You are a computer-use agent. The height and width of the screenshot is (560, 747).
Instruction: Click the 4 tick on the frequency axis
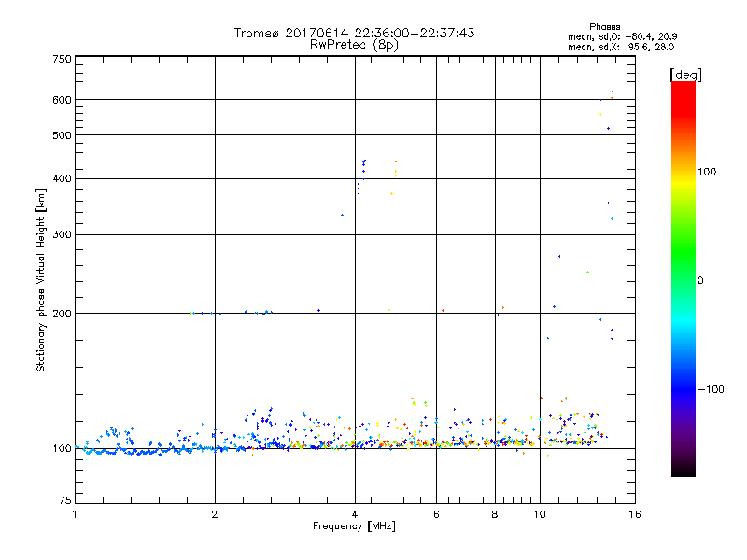tap(355, 514)
